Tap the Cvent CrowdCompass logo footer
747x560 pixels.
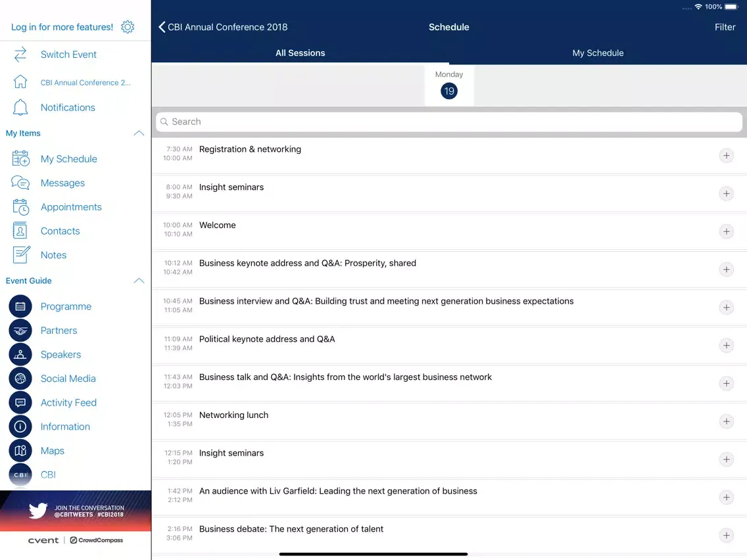pyautogui.click(x=76, y=540)
